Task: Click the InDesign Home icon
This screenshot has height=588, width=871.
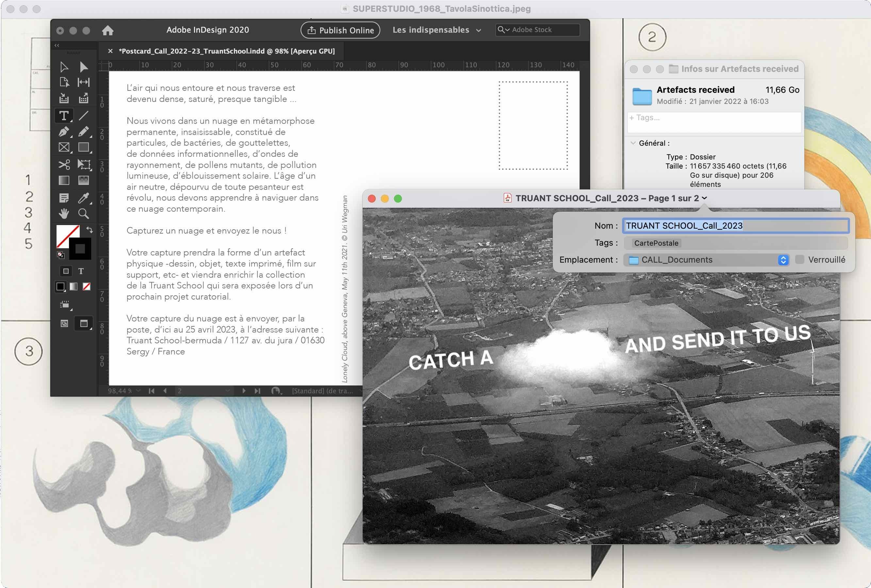Action: 107,30
